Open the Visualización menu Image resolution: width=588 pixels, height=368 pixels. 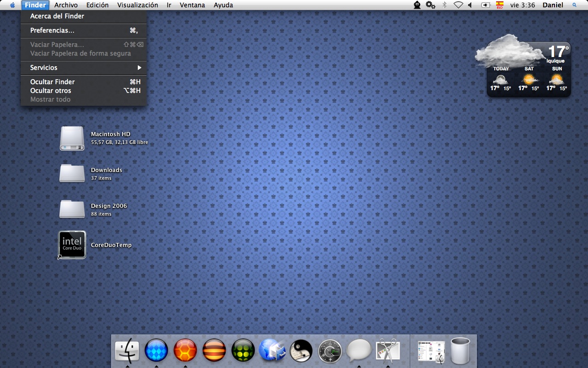pyautogui.click(x=138, y=5)
